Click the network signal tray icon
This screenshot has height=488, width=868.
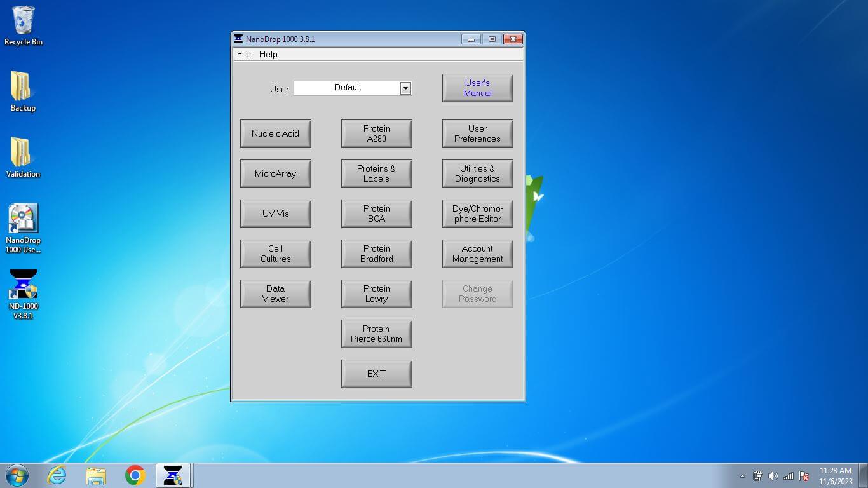(788, 476)
